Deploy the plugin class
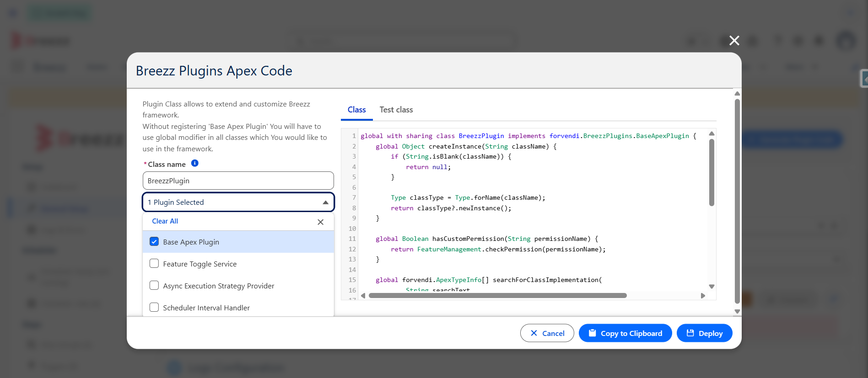 pyautogui.click(x=704, y=333)
